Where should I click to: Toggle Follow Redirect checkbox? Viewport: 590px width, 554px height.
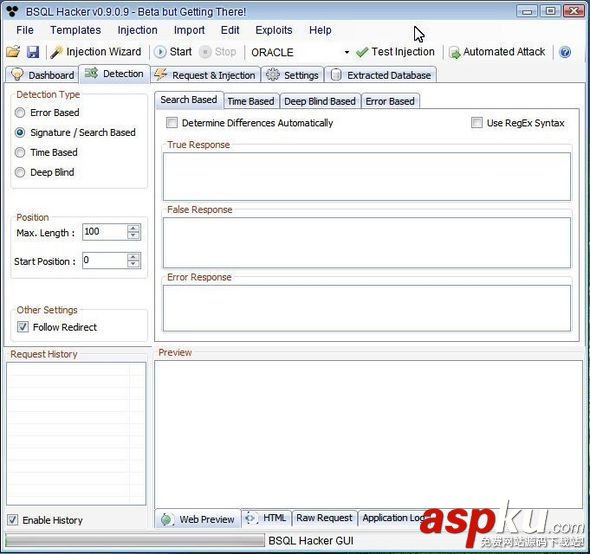[x=23, y=327]
